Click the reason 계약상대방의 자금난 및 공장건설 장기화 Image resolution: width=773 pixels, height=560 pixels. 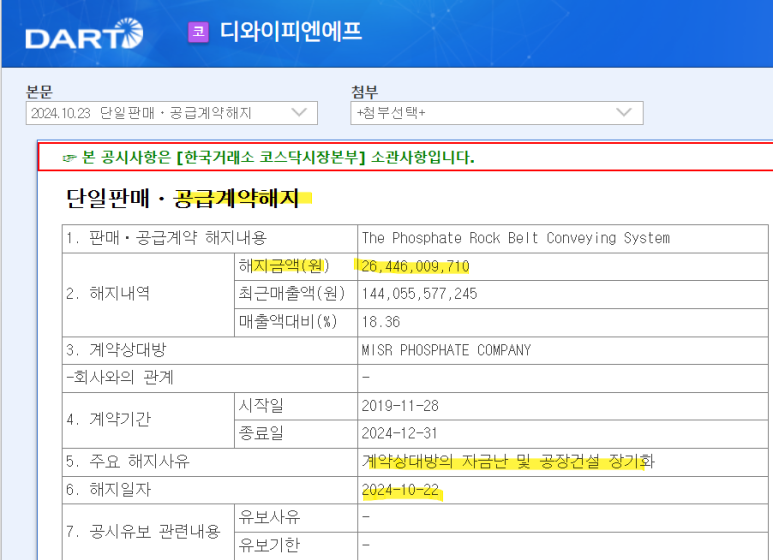[x=508, y=461]
